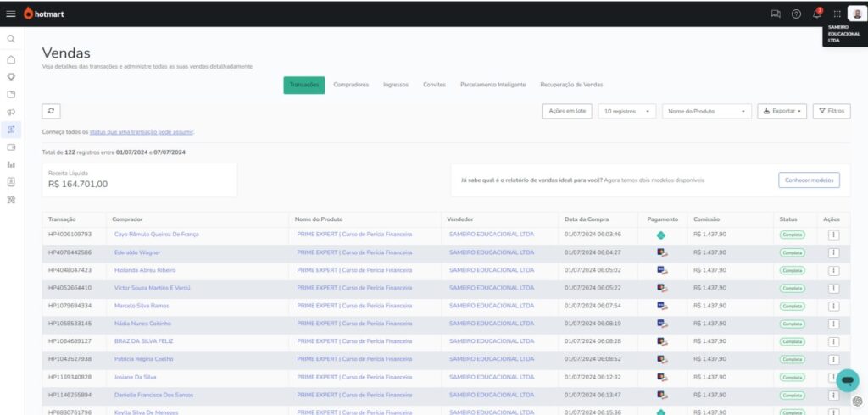Open the tools icon at sidebar bottom
Viewport: 868px width, 415px height.
tap(11, 200)
